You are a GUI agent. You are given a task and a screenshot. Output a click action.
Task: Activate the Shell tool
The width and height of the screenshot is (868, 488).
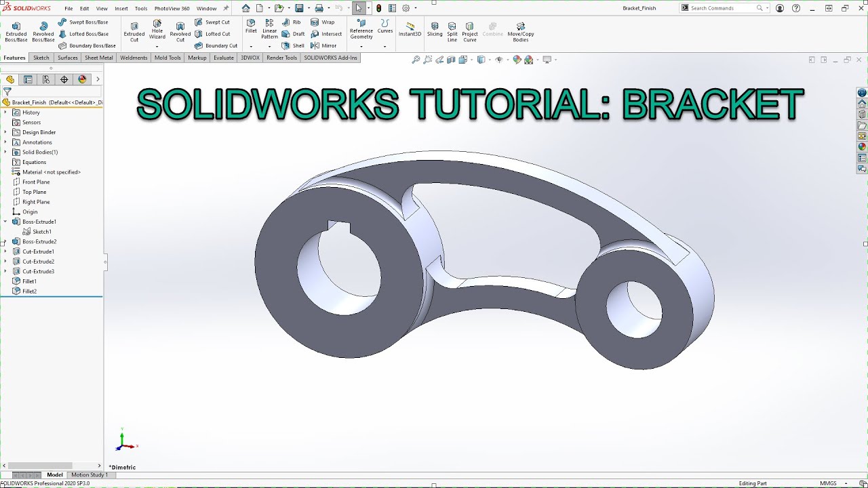click(294, 45)
